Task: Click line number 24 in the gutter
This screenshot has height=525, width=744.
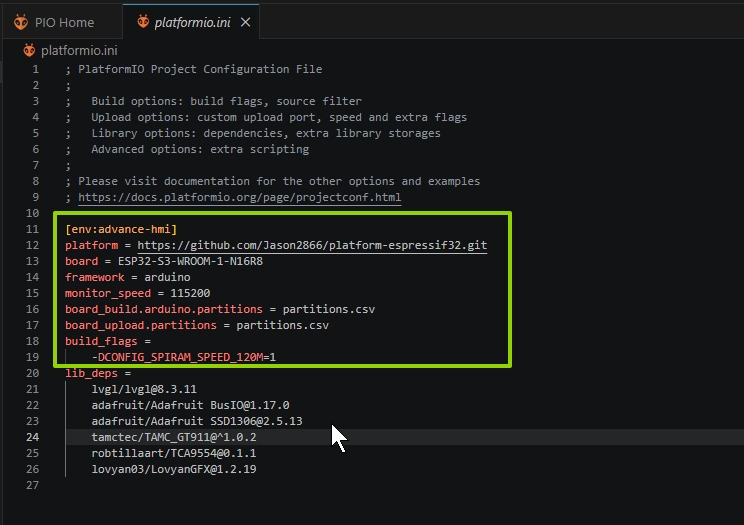Action: (32, 437)
